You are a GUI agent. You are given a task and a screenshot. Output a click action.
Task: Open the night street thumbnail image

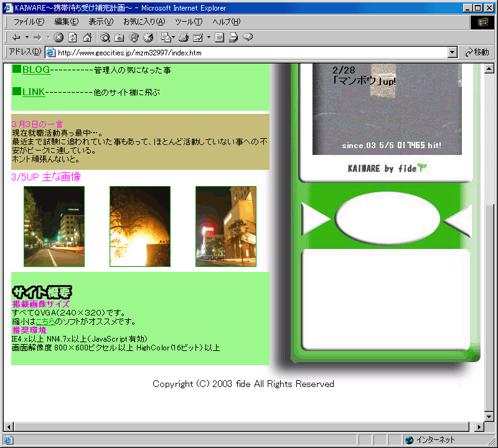(54, 226)
